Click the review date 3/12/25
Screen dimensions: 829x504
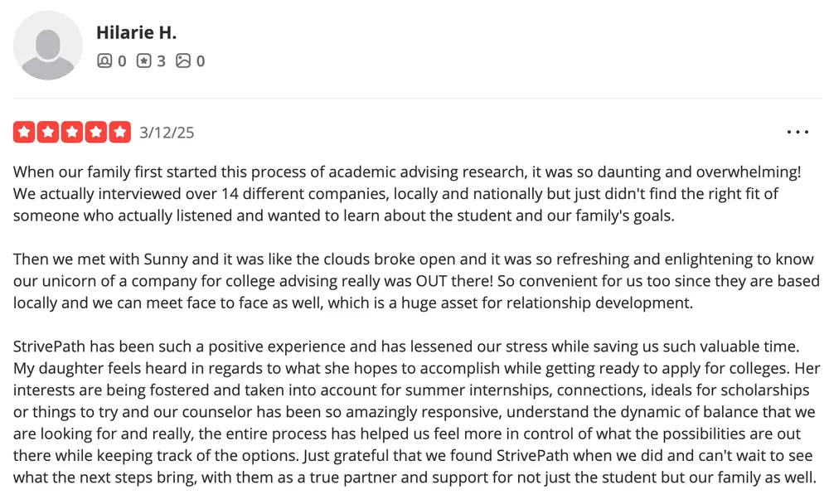tap(167, 132)
